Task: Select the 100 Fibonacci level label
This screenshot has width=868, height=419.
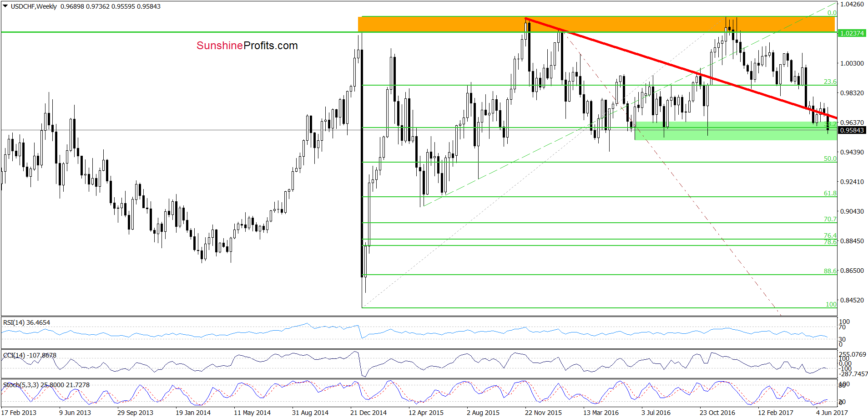Action: (831, 304)
